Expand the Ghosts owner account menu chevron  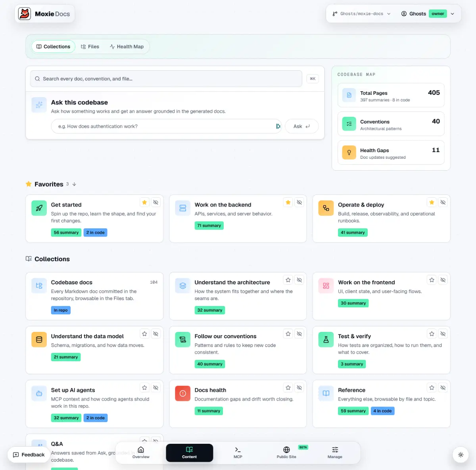pyautogui.click(x=453, y=13)
